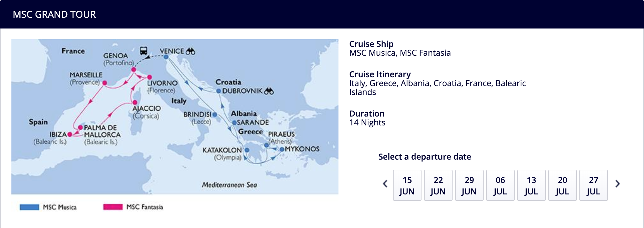Select the 15 JUN departure date
Viewport: 644px width, 228px height.
pyautogui.click(x=407, y=185)
